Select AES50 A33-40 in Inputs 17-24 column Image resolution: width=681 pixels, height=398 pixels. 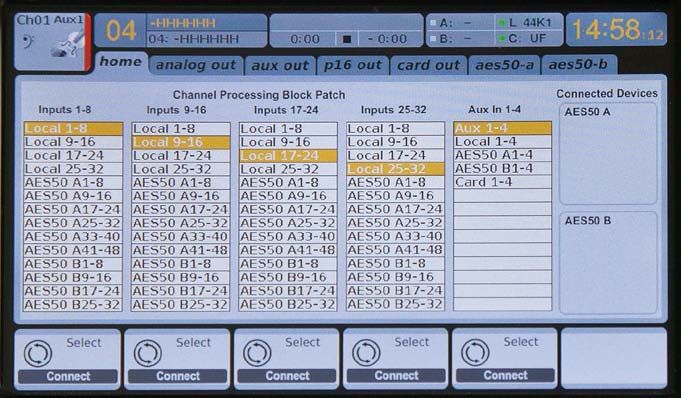[288, 236]
